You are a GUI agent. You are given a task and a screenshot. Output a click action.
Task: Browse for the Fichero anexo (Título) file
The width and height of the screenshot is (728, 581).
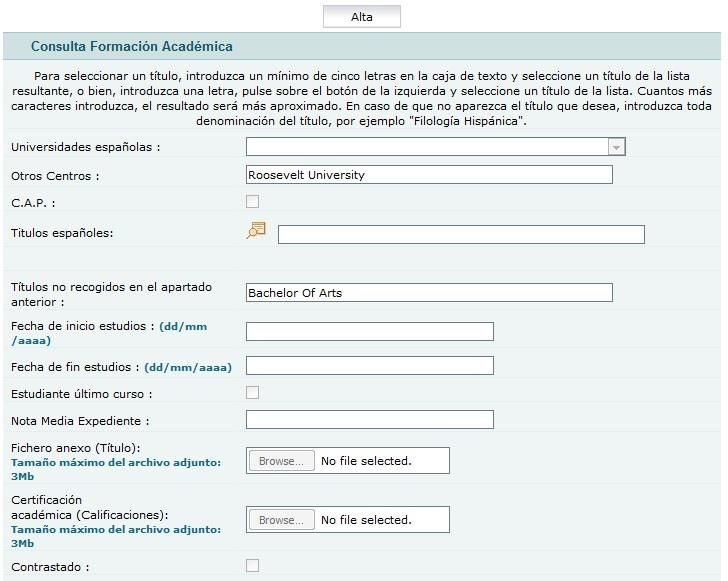click(282, 461)
